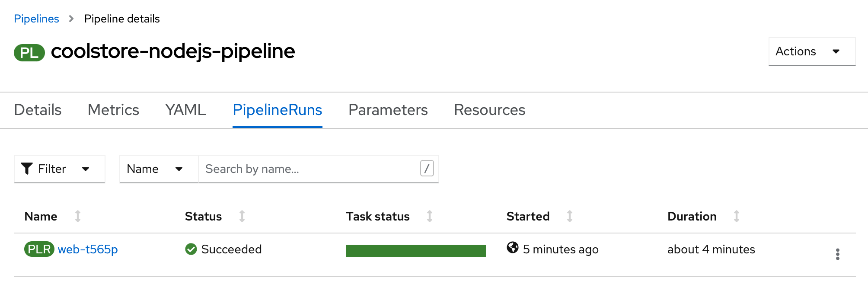Open the Name search-type dropdown

point(159,169)
